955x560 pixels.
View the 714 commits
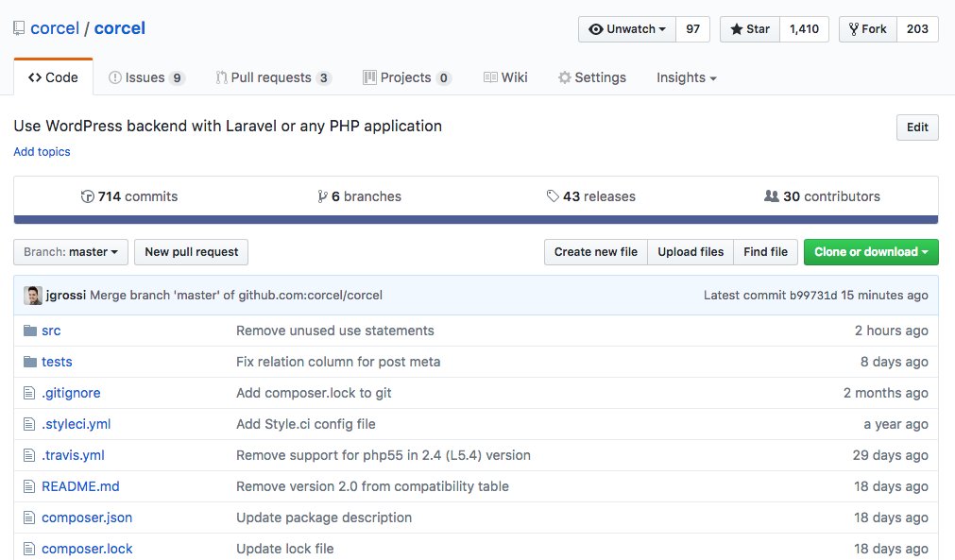click(x=129, y=196)
